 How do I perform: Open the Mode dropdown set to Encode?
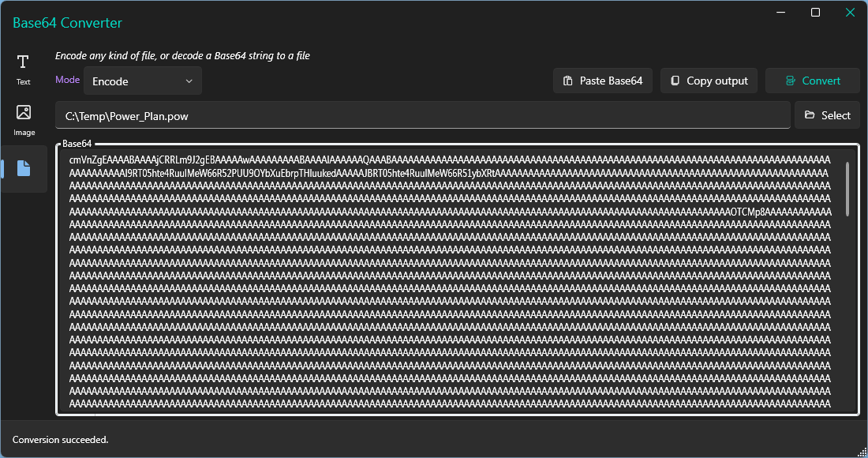click(x=142, y=81)
